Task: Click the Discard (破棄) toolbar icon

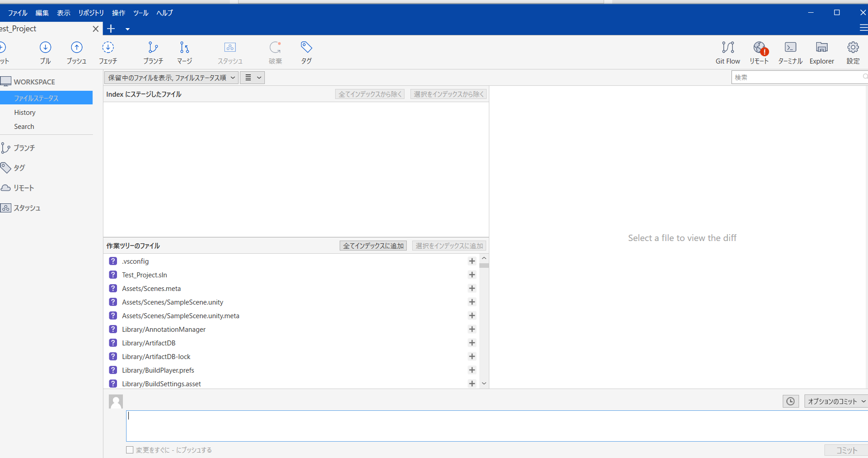Action: (x=275, y=53)
